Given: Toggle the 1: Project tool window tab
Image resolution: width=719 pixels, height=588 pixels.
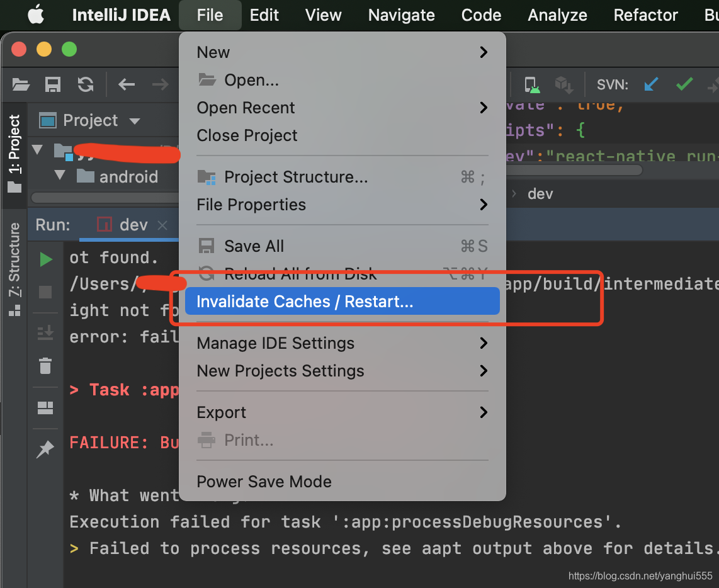Looking at the screenshot, I should click(x=14, y=154).
